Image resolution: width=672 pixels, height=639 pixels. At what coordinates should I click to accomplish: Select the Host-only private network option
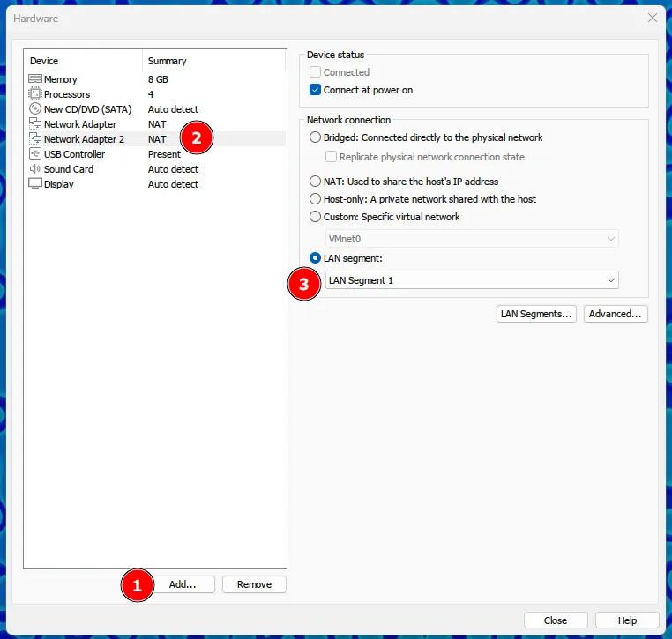[316, 199]
